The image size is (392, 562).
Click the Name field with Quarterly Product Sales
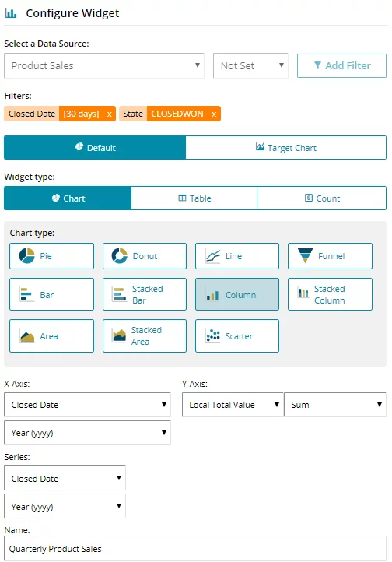point(194,549)
